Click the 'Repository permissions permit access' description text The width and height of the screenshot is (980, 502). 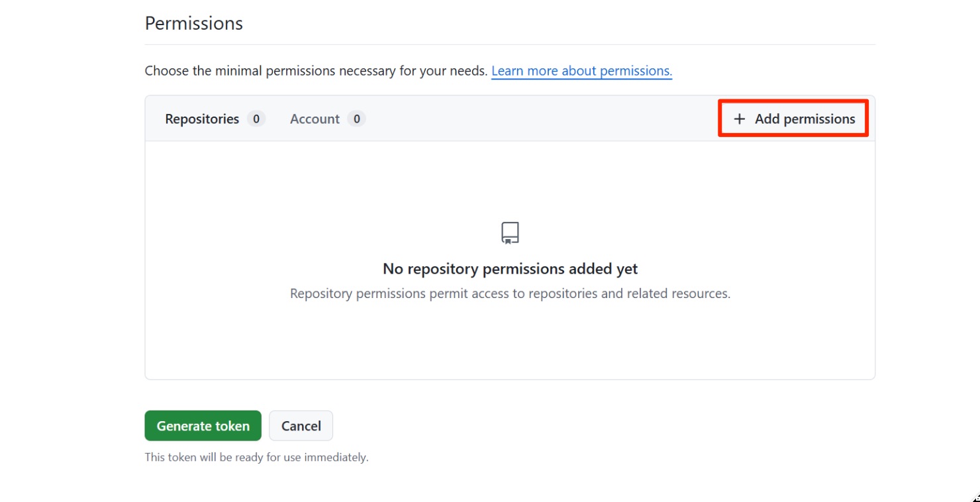(x=510, y=293)
